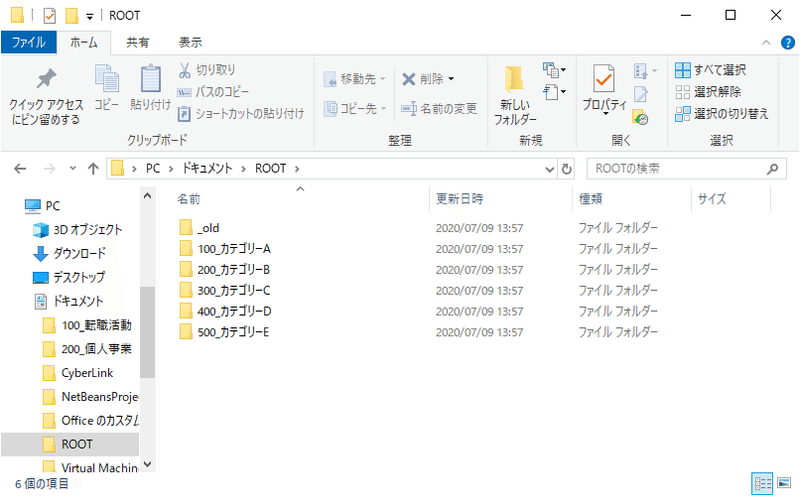The image size is (800, 496).
Task: Click ドキュメント in the address breadcrumb
Action: (207, 168)
